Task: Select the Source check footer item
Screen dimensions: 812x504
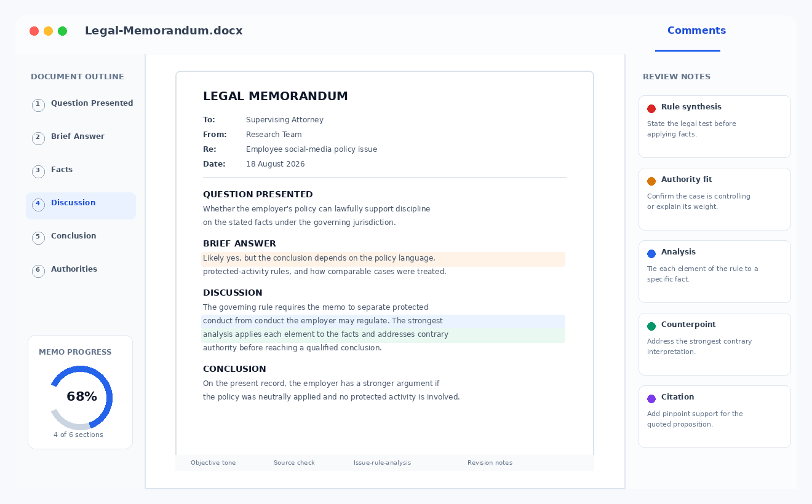Action: coord(294,463)
